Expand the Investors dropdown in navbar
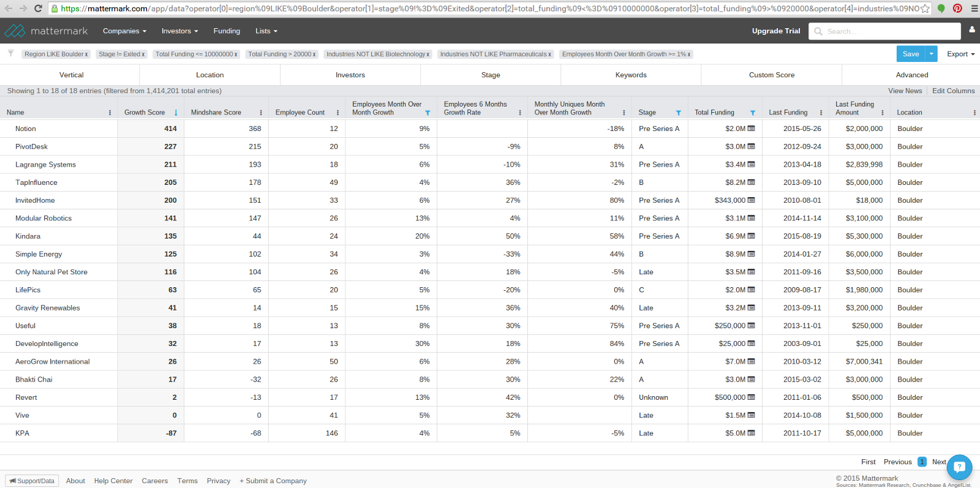Viewport: 980px width, 488px height. (x=179, y=31)
